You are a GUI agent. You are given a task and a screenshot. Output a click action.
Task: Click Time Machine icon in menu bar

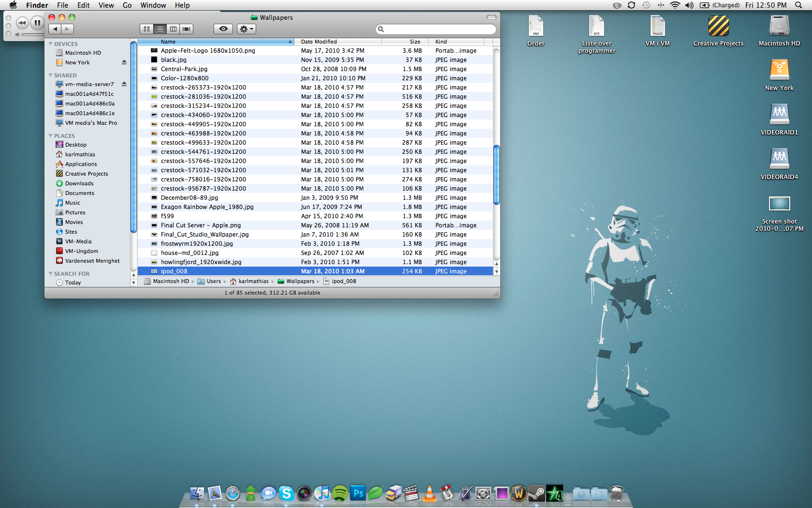coord(646,5)
